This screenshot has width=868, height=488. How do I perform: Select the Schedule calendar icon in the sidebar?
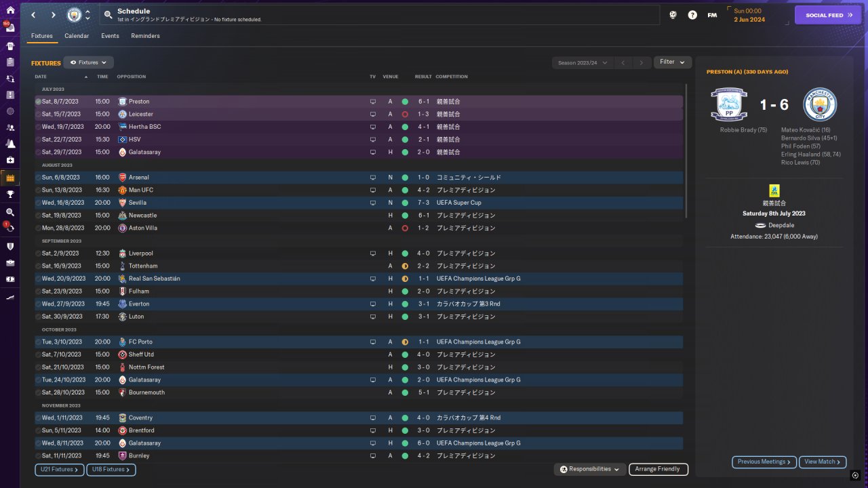tap(10, 178)
